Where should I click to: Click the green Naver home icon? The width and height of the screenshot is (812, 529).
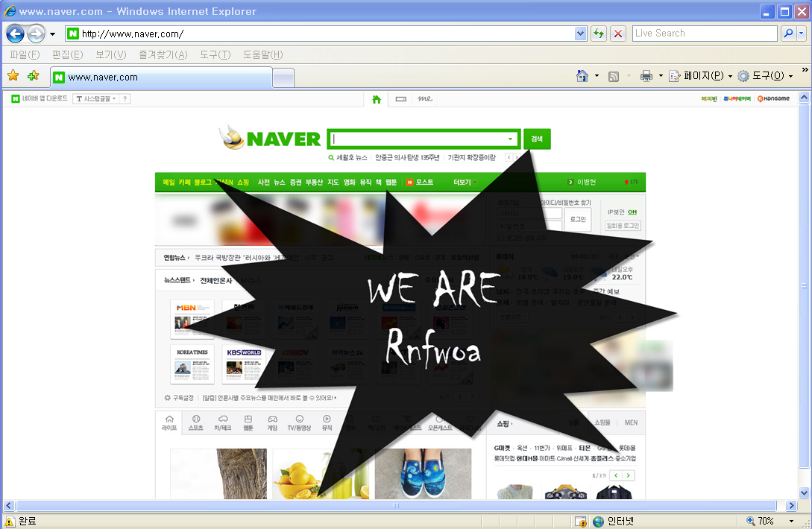point(377,99)
